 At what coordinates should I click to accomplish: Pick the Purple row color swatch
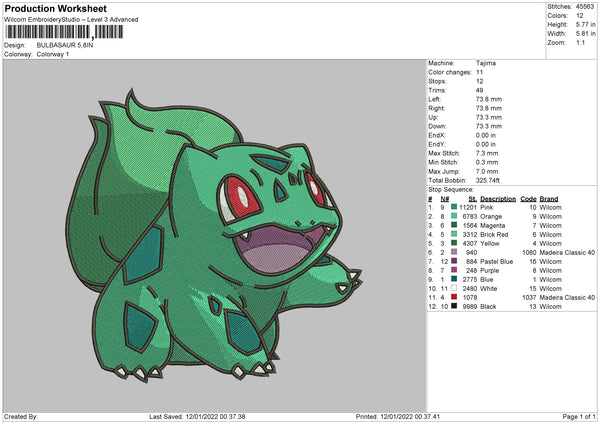(454, 270)
